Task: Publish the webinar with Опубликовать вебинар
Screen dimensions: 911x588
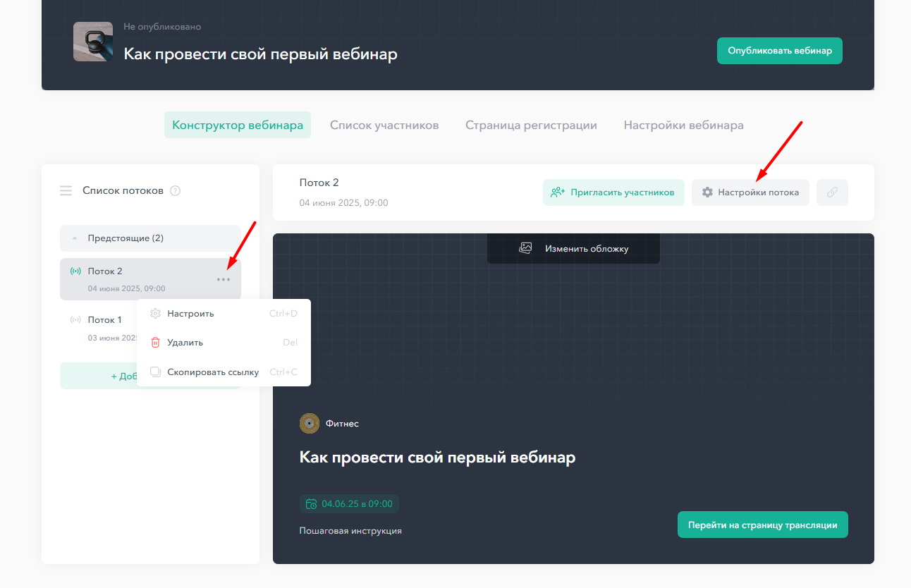Action: (780, 51)
